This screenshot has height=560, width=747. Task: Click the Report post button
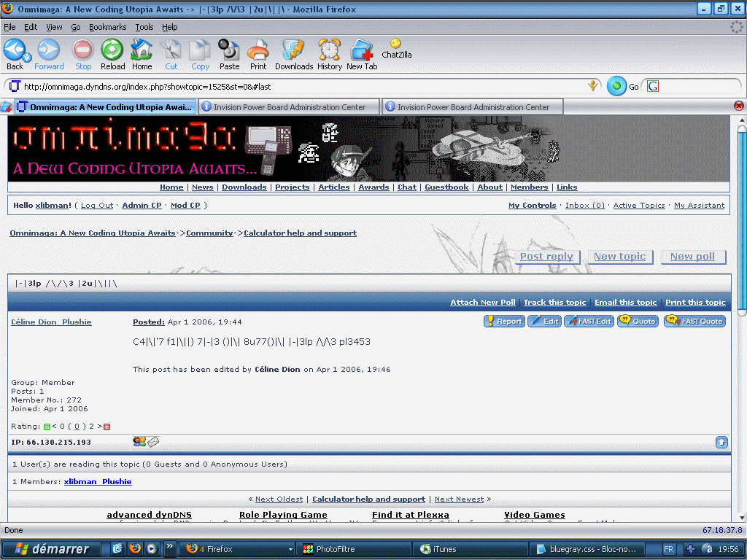[x=504, y=322]
